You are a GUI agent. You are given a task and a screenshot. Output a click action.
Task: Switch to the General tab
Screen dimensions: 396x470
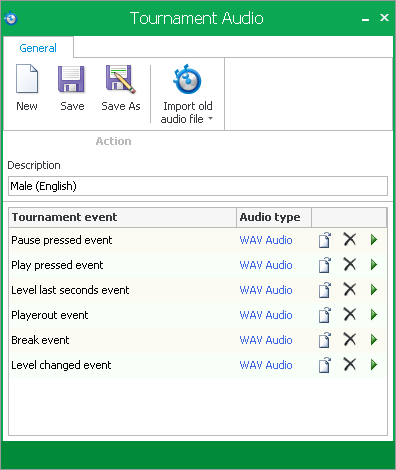pyautogui.click(x=38, y=48)
